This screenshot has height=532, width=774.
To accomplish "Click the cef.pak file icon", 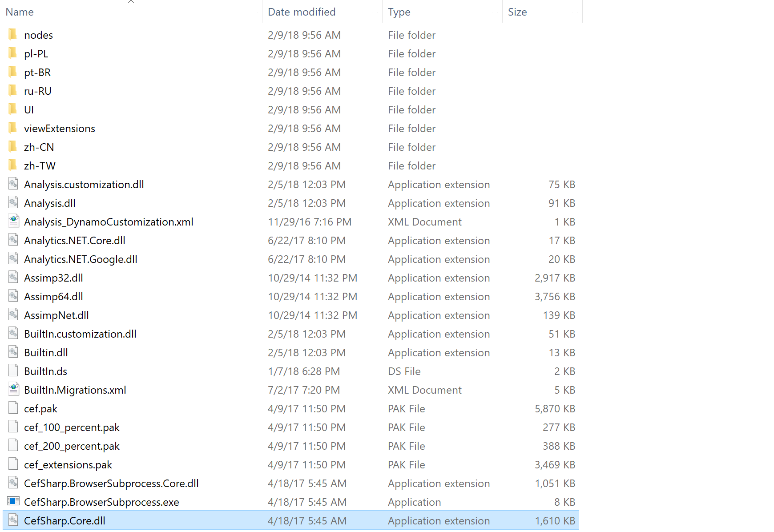I will pyautogui.click(x=13, y=408).
